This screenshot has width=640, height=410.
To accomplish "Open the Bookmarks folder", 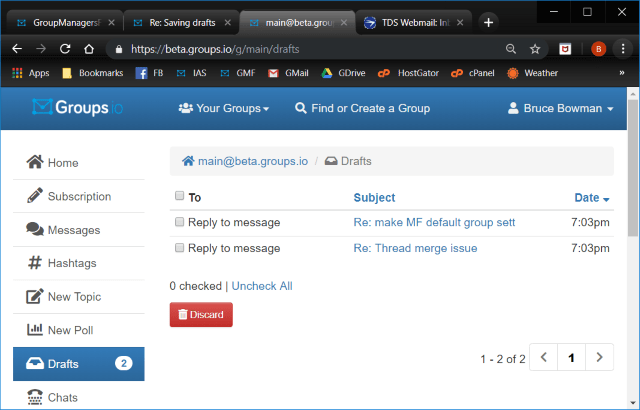I will (93, 73).
